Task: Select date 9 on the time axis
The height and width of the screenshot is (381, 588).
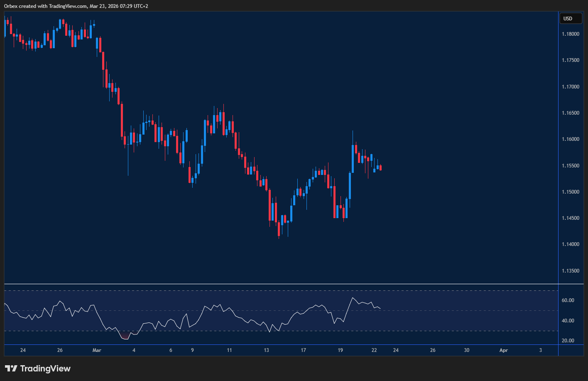Action: coord(192,350)
